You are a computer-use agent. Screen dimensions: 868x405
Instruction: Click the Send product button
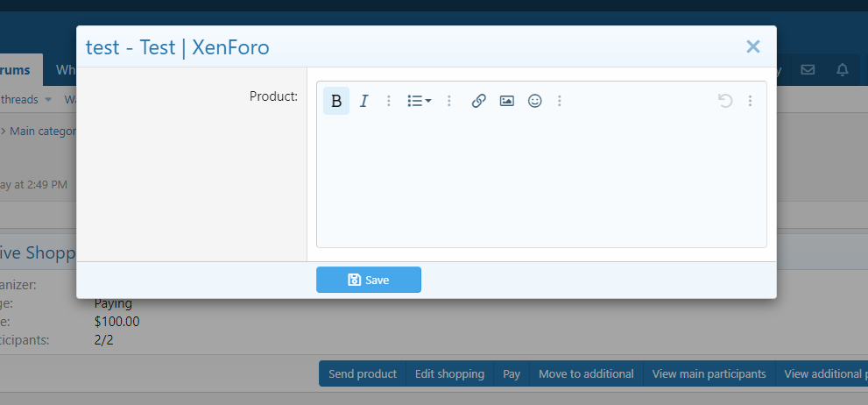tap(363, 373)
